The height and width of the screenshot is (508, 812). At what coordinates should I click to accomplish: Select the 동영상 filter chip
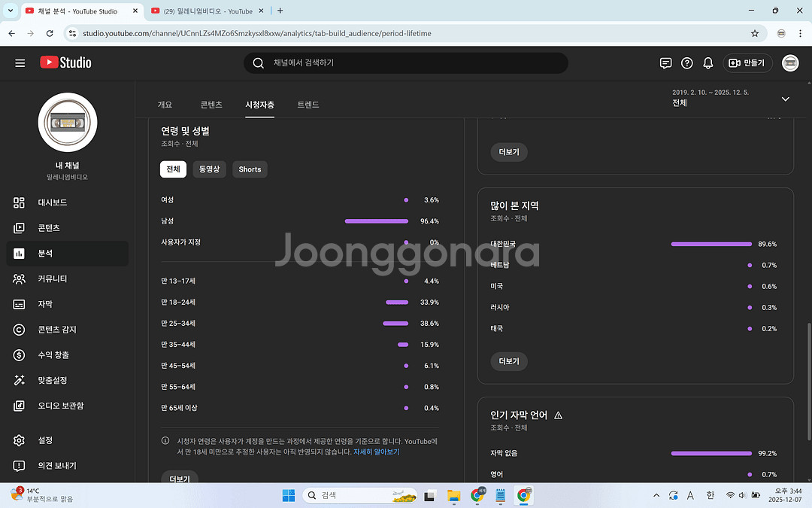tap(209, 169)
